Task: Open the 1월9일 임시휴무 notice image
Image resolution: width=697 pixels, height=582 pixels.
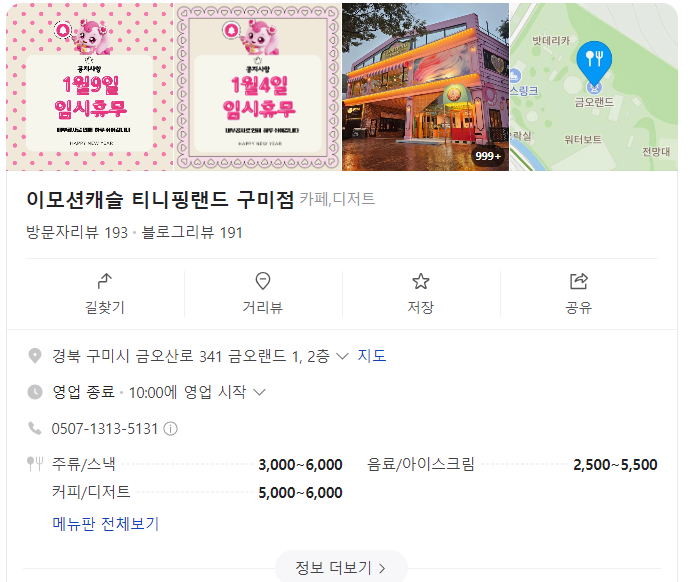Action: click(89, 87)
